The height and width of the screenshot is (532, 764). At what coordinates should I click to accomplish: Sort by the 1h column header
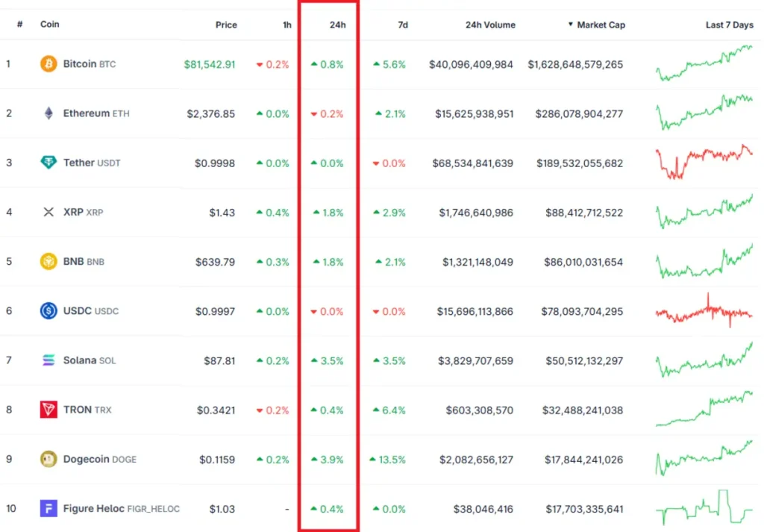(287, 25)
